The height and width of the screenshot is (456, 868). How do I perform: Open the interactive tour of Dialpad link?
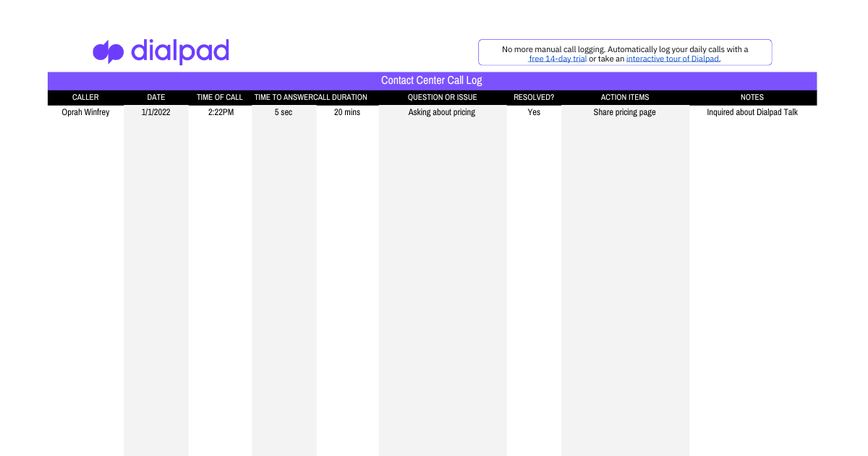(672, 59)
